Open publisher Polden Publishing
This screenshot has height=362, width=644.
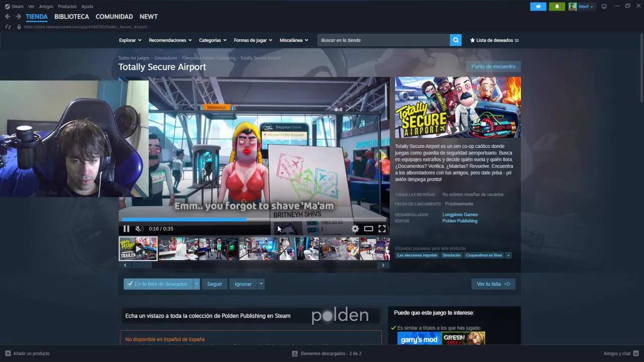click(460, 221)
